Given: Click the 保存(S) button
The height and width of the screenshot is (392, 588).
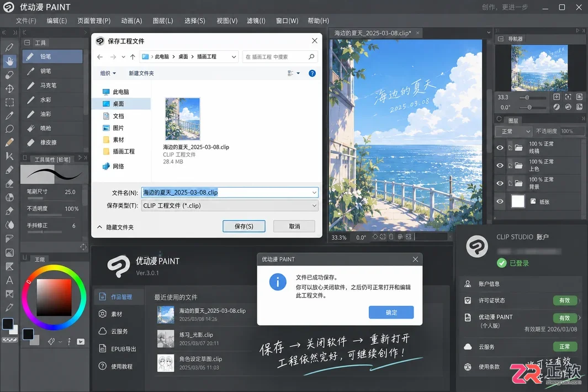Looking at the screenshot, I should 243,226.
